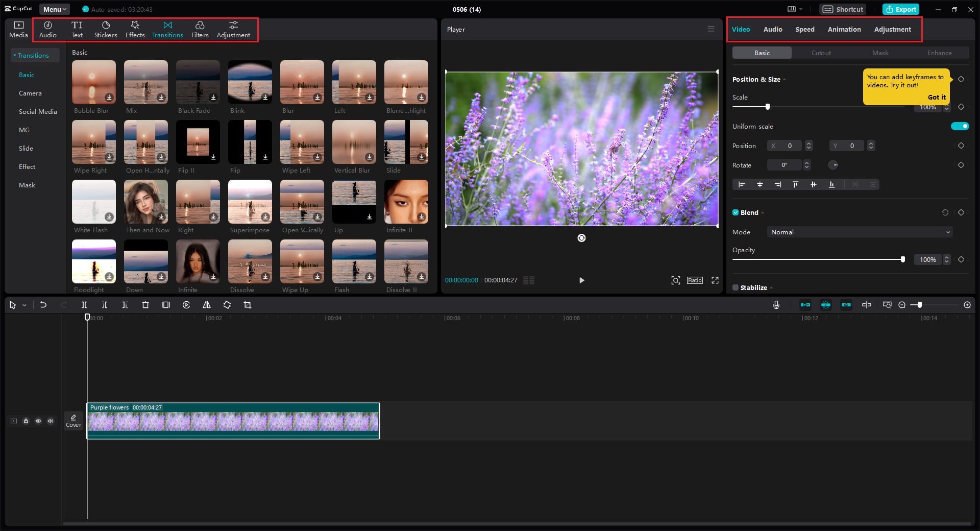Uncheck the Blend checkbox
Screen dimensions: 980x531
[736, 212]
